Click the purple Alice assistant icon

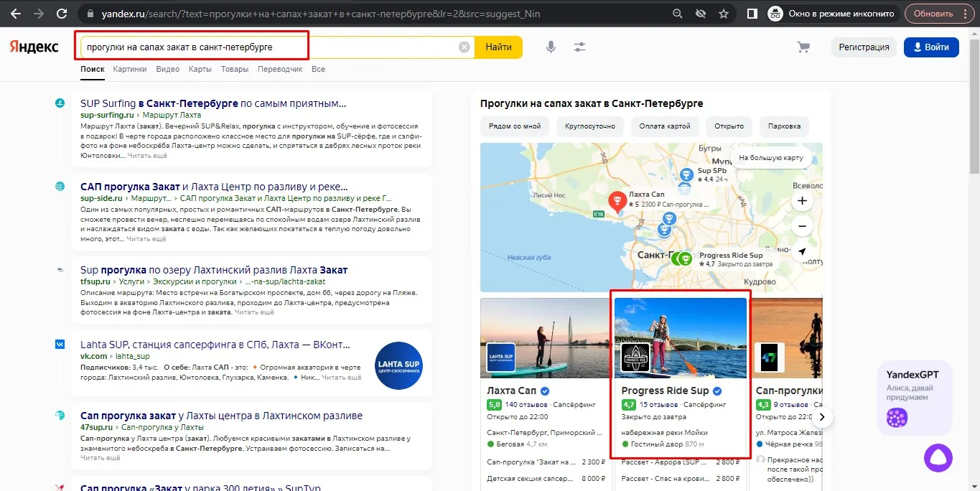click(938, 459)
